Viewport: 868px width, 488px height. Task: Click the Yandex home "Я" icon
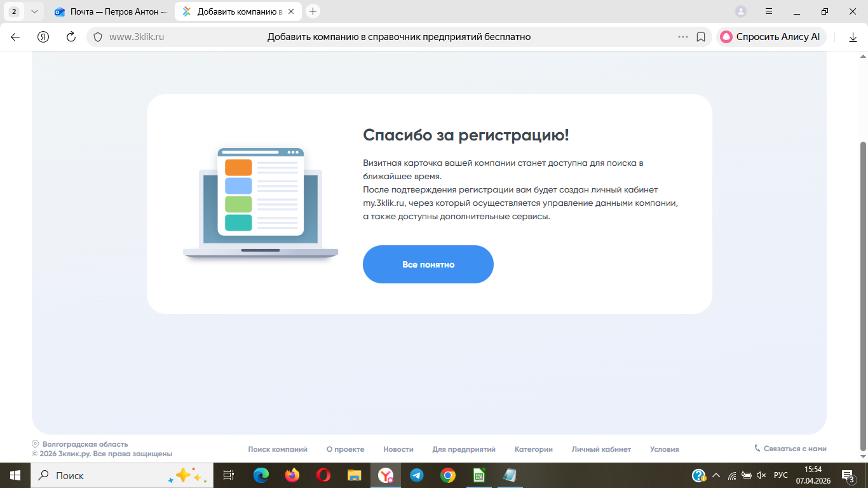(43, 37)
